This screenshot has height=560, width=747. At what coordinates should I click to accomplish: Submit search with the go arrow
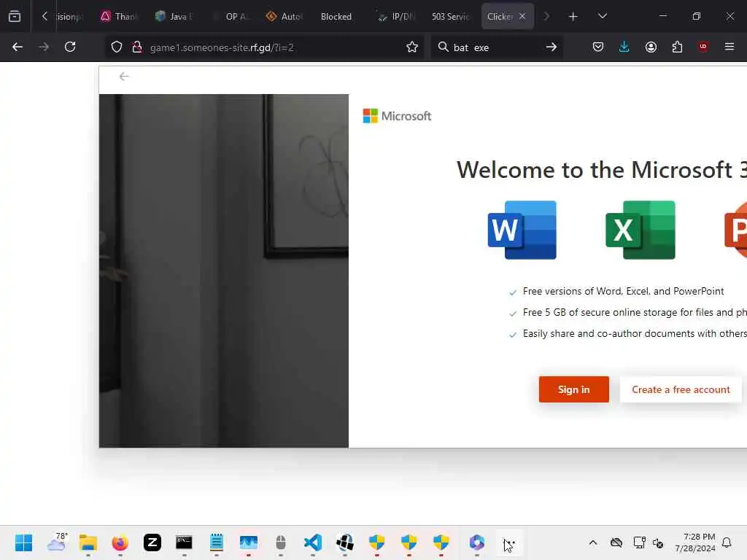click(551, 47)
